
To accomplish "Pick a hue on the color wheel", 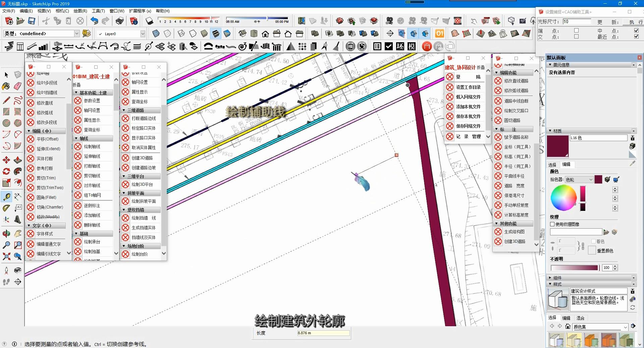I will point(563,198).
